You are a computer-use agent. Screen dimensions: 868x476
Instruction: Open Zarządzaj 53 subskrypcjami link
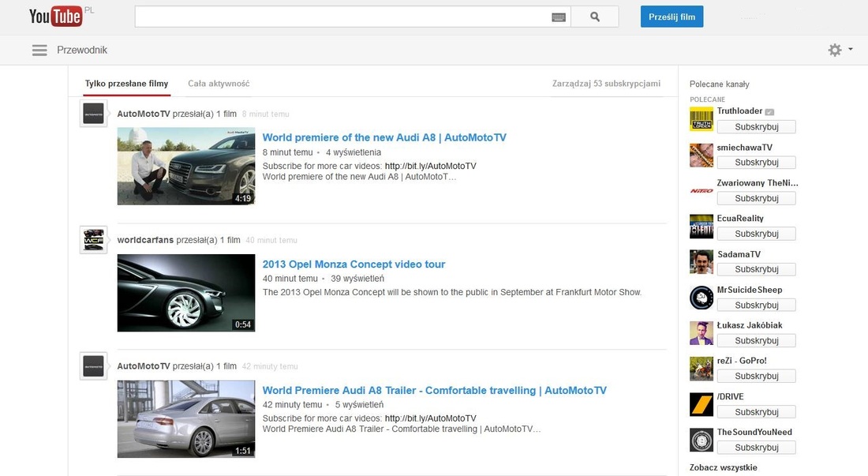click(x=606, y=84)
